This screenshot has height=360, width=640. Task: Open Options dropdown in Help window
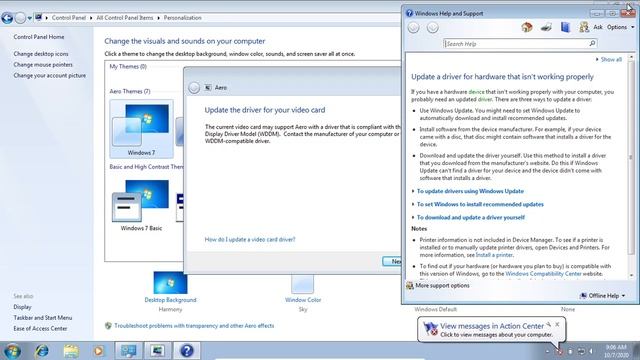(x=620, y=27)
